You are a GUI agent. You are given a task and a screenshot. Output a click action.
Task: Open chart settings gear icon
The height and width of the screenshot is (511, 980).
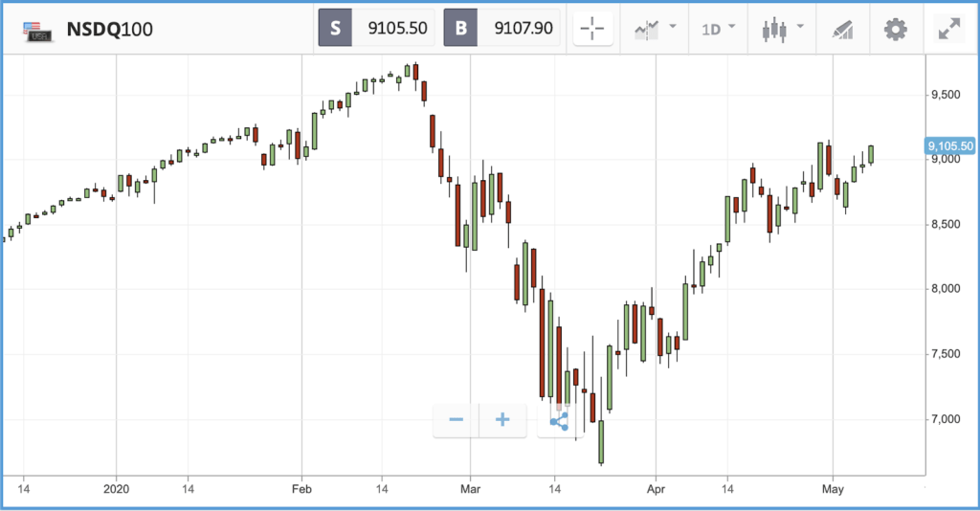click(x=896, y=30)
